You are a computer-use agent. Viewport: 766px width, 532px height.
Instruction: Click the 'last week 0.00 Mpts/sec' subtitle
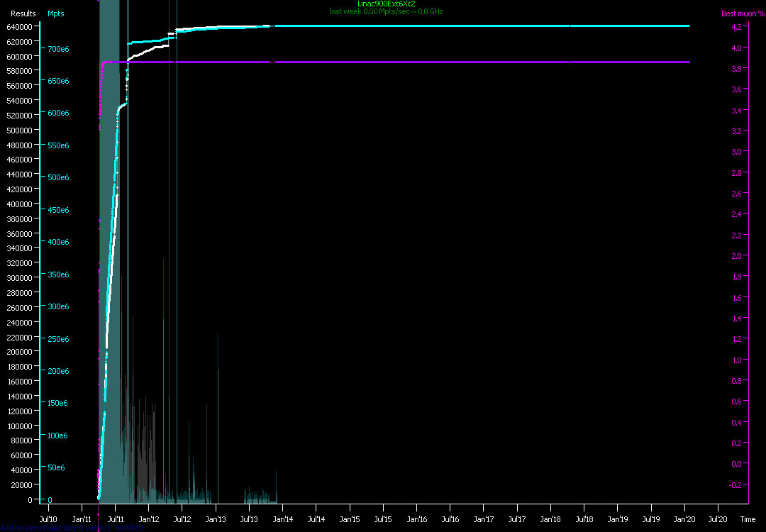click(x=387, y=11)
